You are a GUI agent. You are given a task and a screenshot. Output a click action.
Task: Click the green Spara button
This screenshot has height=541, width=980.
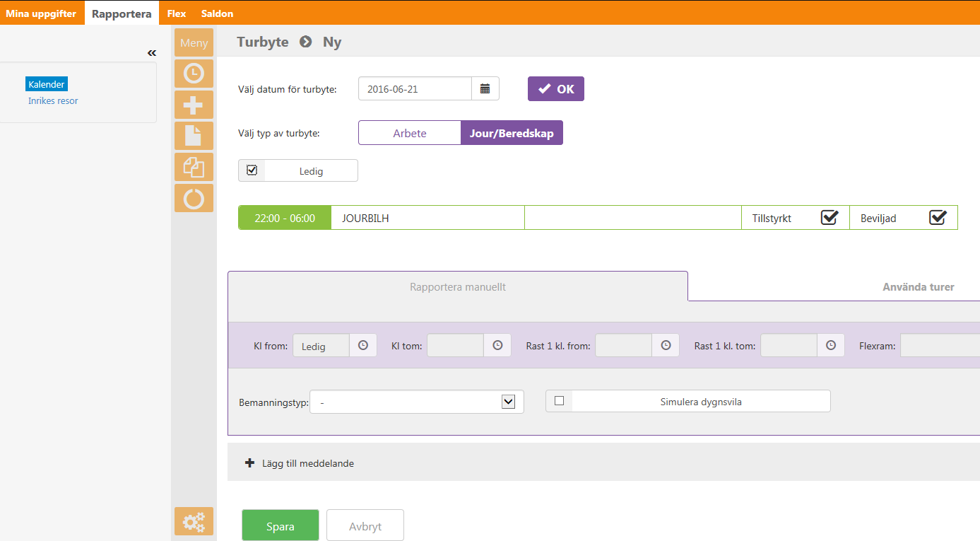[x=281, y=526]
